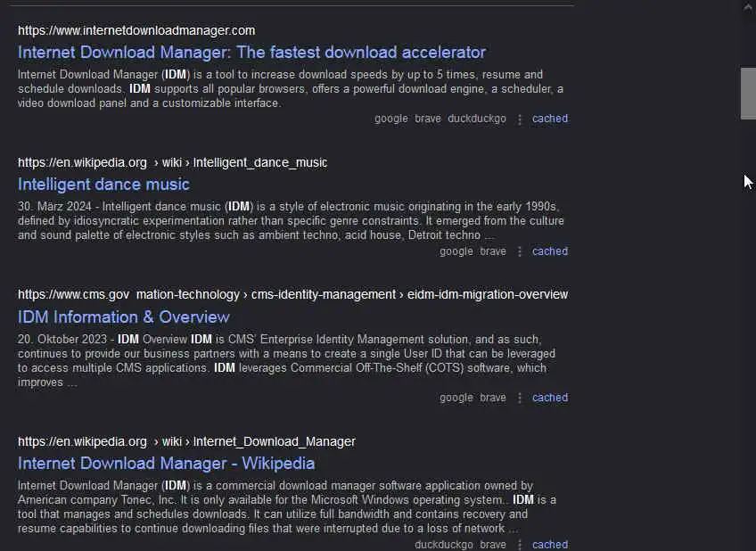
Task: Open three-dot menu for IDM Information & Overview result
Action: 519,399
